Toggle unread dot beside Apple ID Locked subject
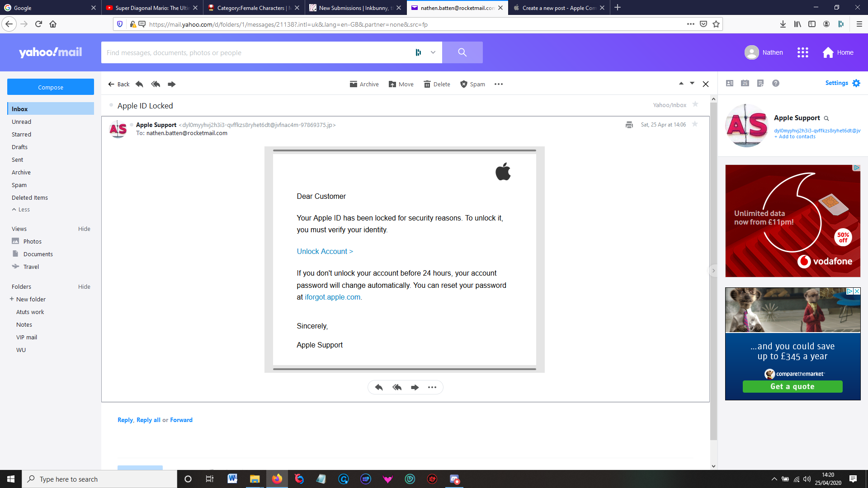 111,105
